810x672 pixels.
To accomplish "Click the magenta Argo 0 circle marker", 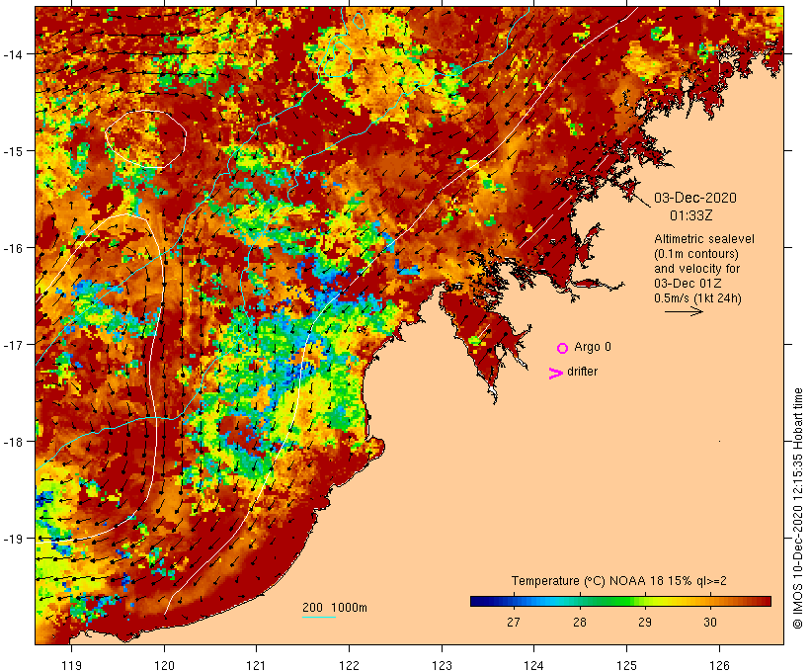I will point(562,349).
